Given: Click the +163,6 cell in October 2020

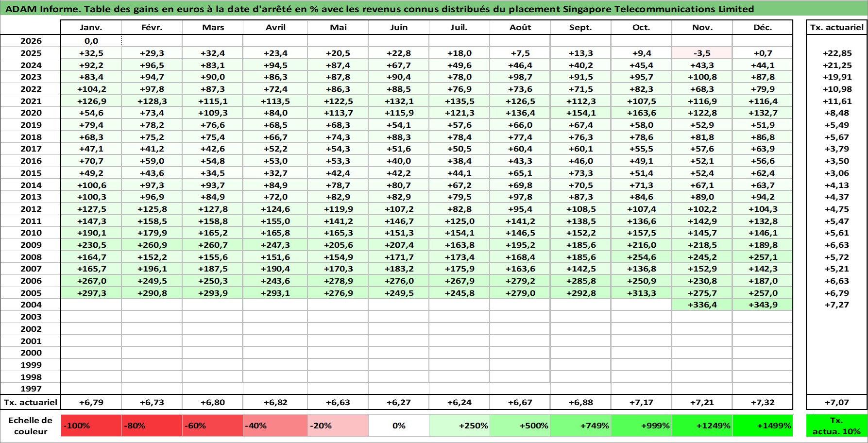Looking at the screenshot, I should [641, 113].
